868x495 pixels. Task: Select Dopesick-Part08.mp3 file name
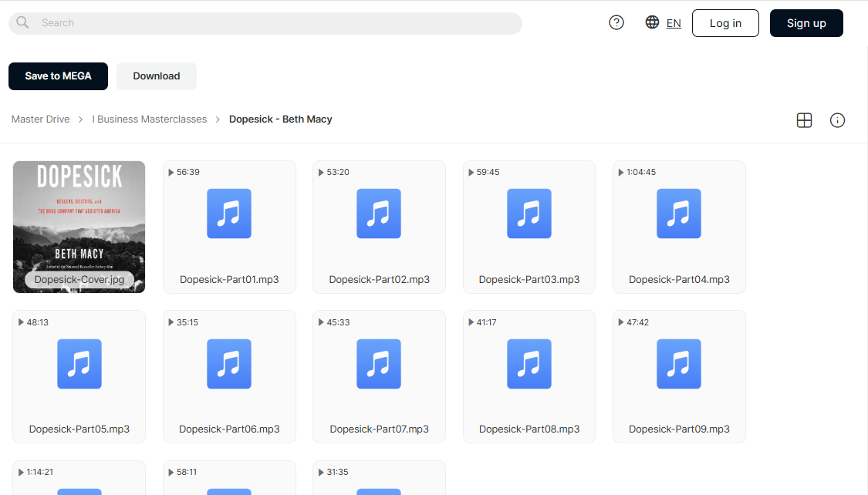pos(529,429)
